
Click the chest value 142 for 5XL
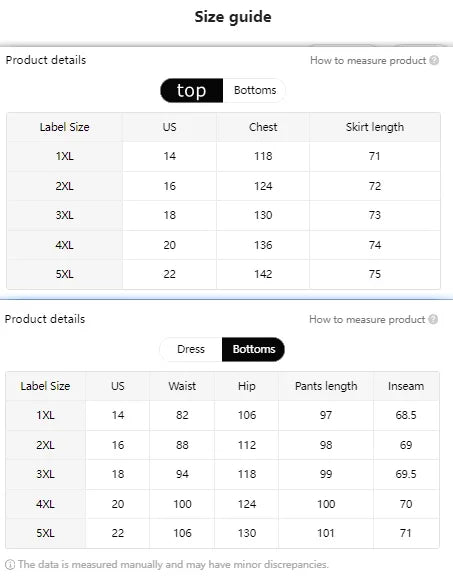[x=263, y=274]
